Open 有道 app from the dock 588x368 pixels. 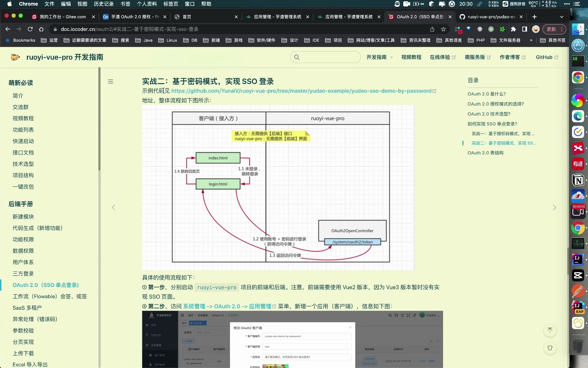[578, 164]
